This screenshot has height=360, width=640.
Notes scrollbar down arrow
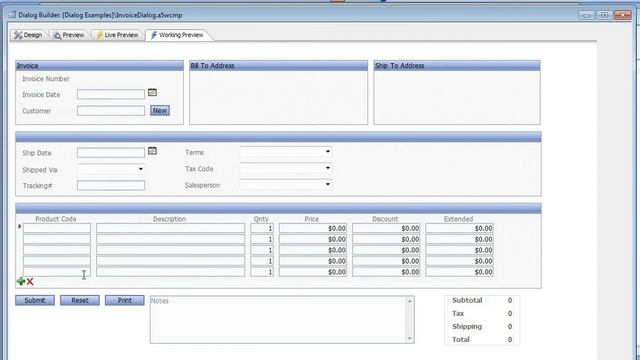(x=410, y=339)
